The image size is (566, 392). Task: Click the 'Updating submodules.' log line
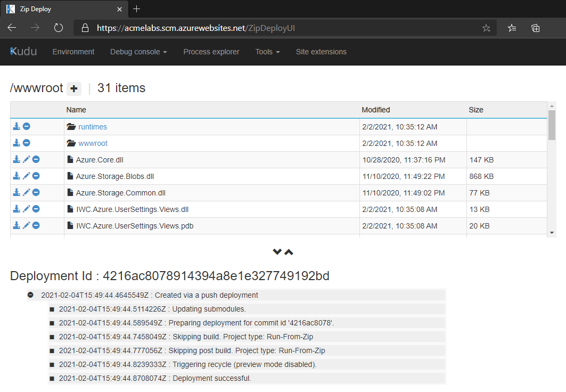(x=247, y=309)
